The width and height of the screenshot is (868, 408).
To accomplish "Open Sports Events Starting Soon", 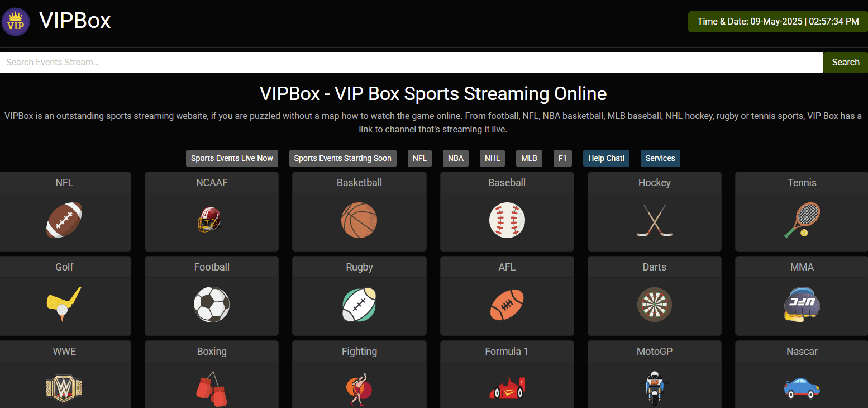I will coord(343,158).
